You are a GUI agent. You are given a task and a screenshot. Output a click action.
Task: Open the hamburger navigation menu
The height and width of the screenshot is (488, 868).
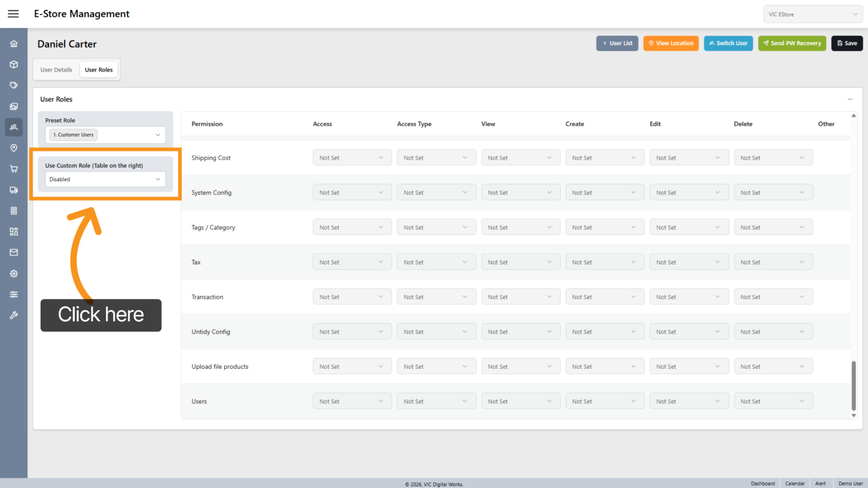click(x=13, y=14)
